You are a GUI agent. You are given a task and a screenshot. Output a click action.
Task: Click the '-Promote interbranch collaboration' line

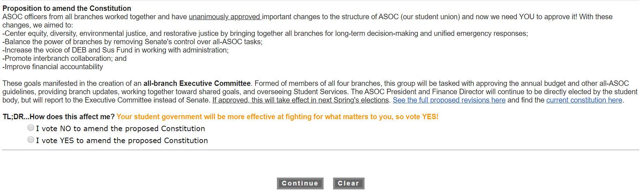(65, 59)
